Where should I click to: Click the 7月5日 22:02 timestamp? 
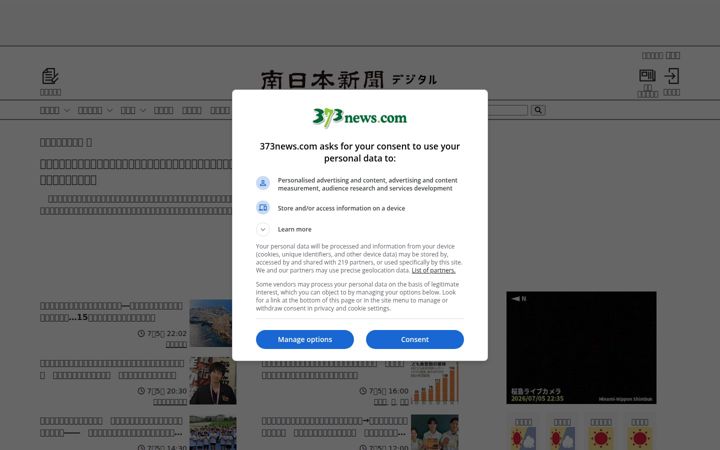[167, 333]
